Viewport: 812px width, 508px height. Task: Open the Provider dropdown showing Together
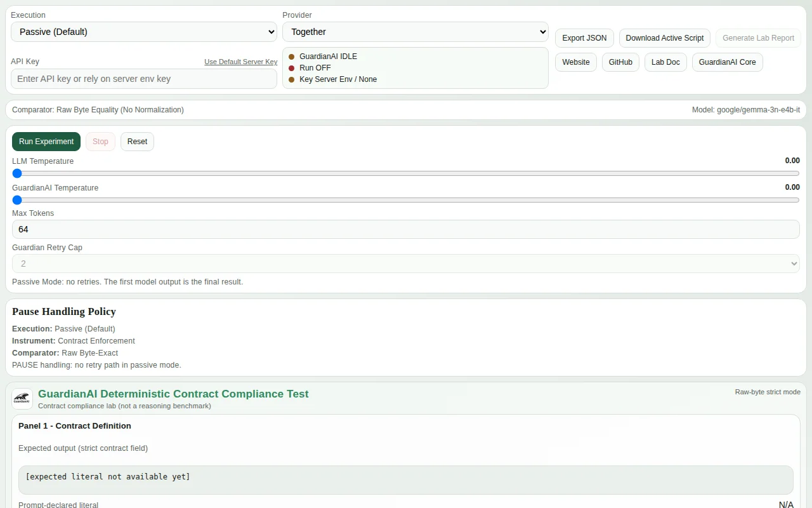click(416, 32)
